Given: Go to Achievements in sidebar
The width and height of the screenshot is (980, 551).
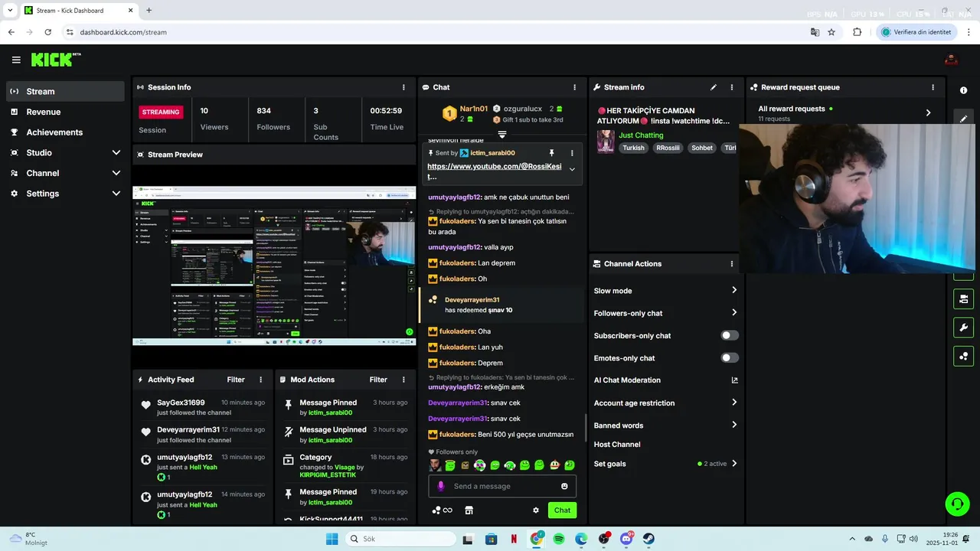Looking at the screenshot, I should 64,132.
